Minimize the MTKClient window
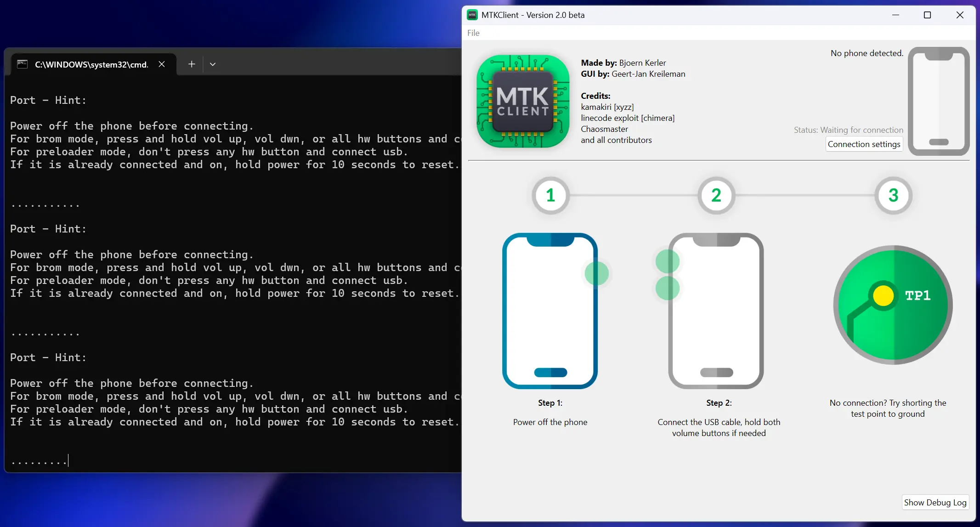 [895, 15]
